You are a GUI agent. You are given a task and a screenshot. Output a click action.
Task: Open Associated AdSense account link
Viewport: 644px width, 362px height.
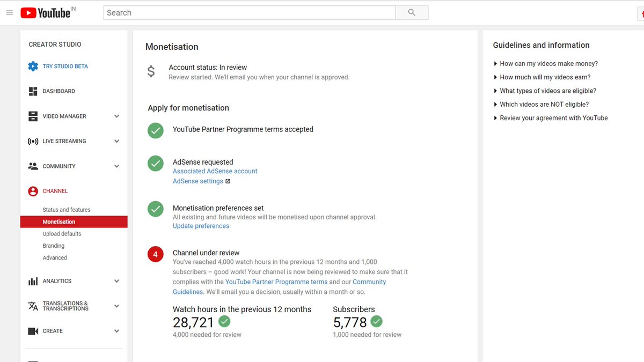(215, 171)
